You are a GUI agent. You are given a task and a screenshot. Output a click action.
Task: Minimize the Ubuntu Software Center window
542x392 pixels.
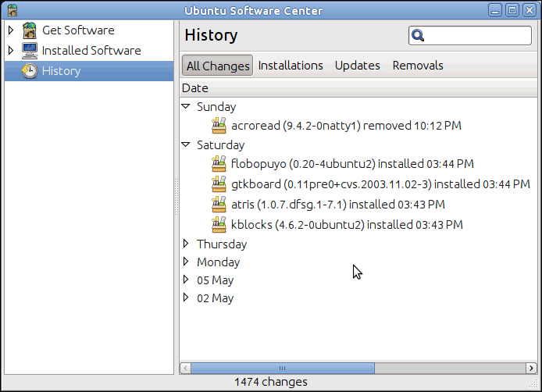495,10
